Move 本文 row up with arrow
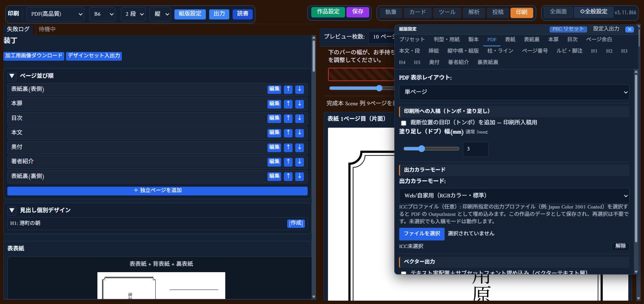644x304 pixels. click(288, 133)
